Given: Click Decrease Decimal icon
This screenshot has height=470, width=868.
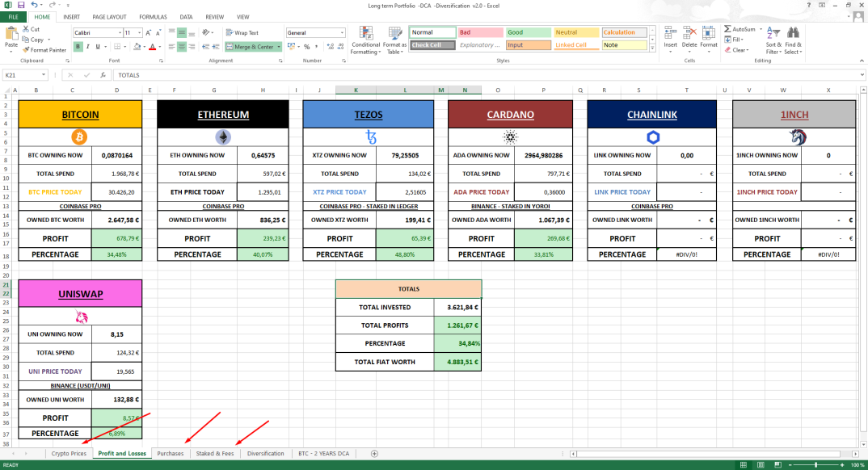Looking at the screenshot, I should [x=340, y=47].
